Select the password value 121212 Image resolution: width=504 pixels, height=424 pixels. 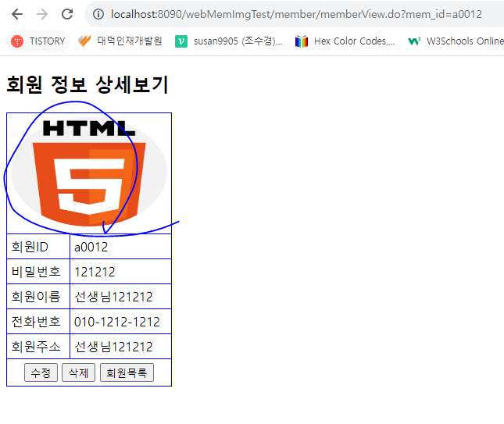point(95,272)
